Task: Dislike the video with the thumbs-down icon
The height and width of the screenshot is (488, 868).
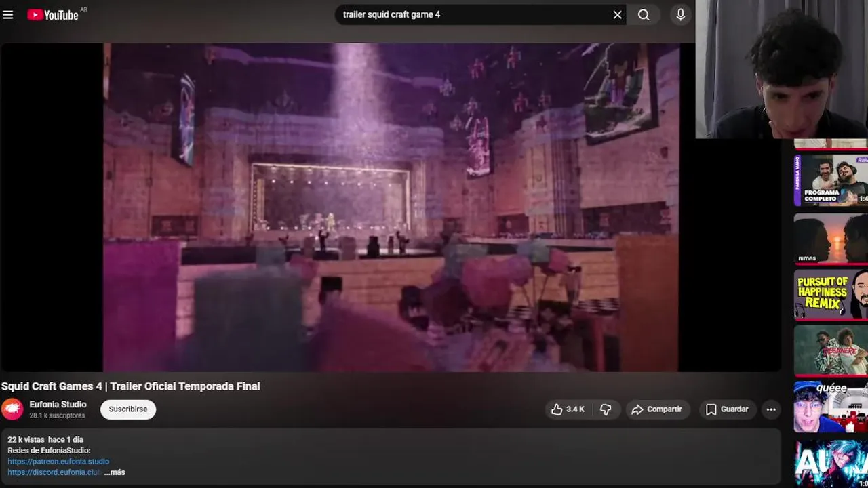Action: pos(606,409)
